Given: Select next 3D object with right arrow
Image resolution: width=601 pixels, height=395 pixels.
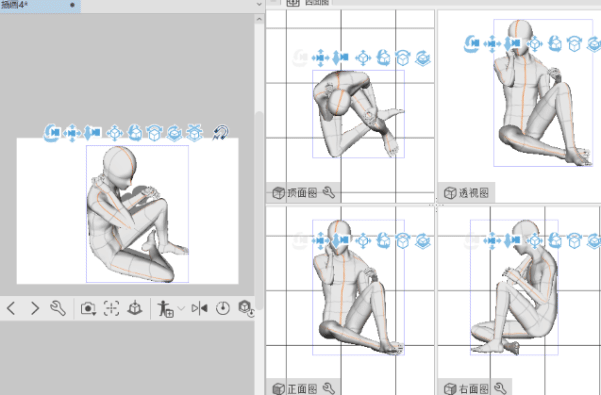Looking at the screenshot, I should 35,308.
